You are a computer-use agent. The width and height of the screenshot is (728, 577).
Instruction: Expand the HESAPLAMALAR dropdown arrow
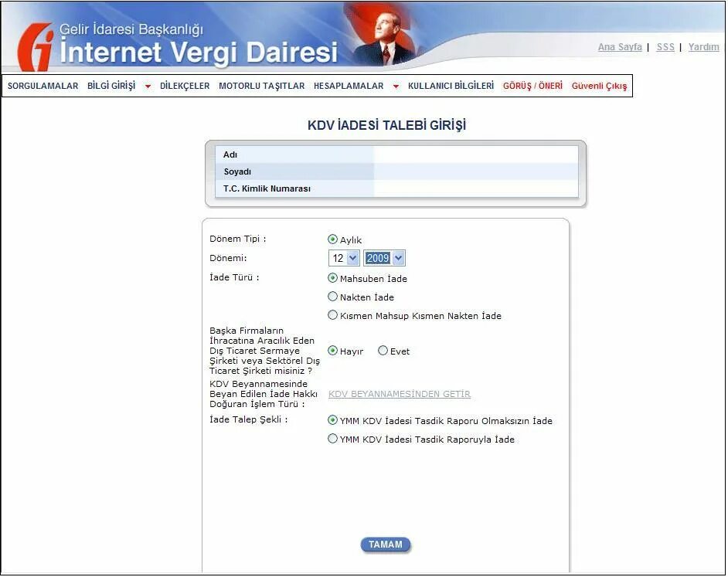(x=396, y=86)
